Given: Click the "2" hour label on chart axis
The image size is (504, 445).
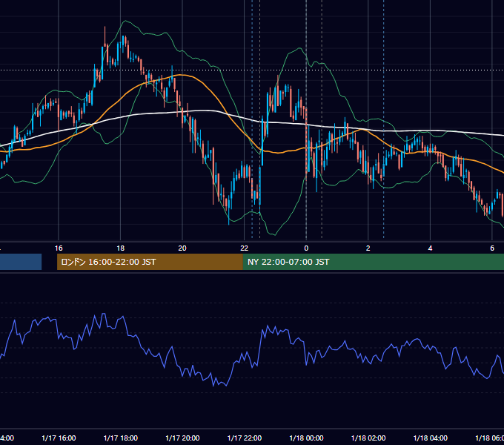Looking at the screenshot, I should point(368,248).
